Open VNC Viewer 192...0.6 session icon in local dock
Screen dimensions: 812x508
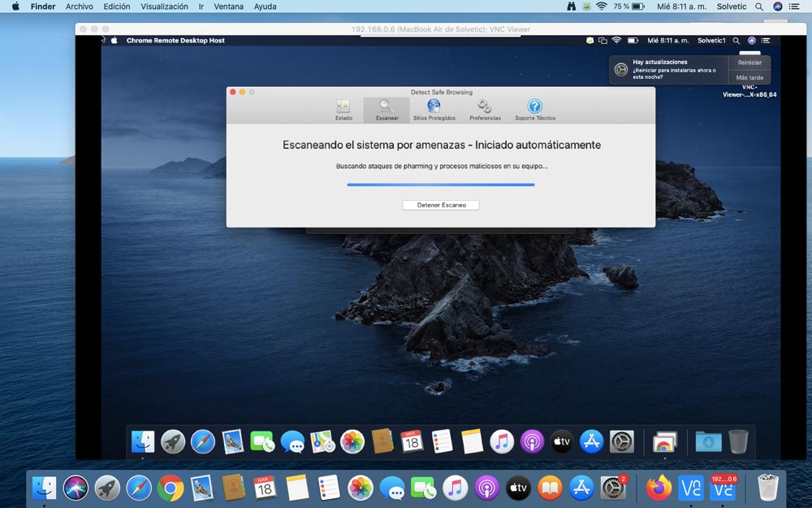[x=723, y=488]
